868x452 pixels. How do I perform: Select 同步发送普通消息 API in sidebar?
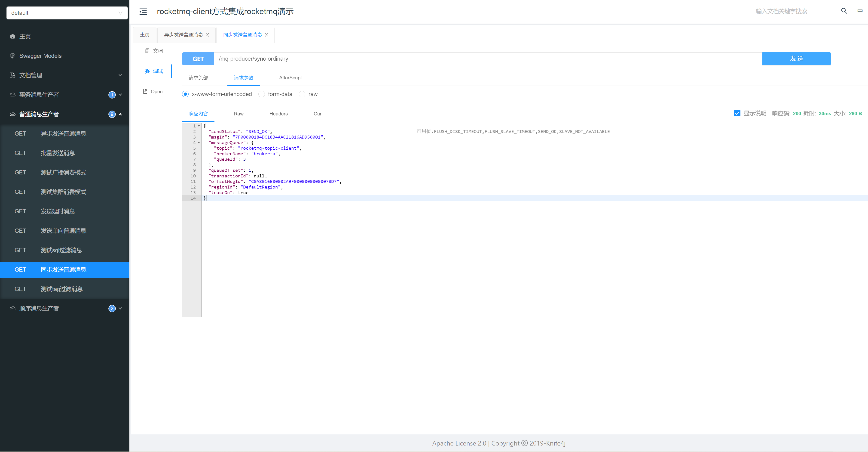coord(65,269)
